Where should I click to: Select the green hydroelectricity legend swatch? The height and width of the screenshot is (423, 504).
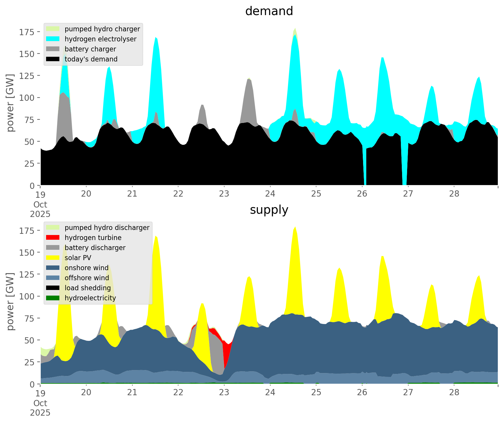[53, 298]
